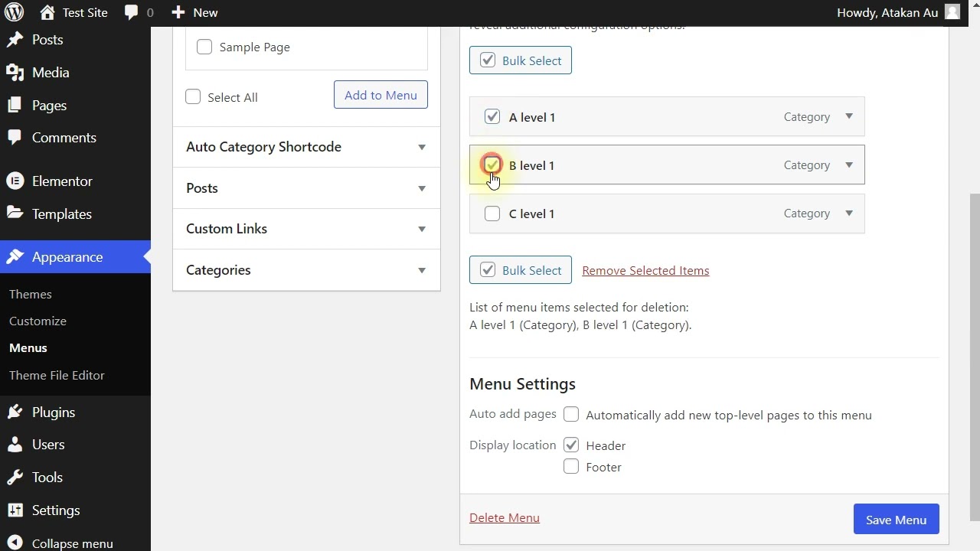Click the Appearance paintbrush icon
The width and height of the screenshot is (980, 551).
point(15,257)
